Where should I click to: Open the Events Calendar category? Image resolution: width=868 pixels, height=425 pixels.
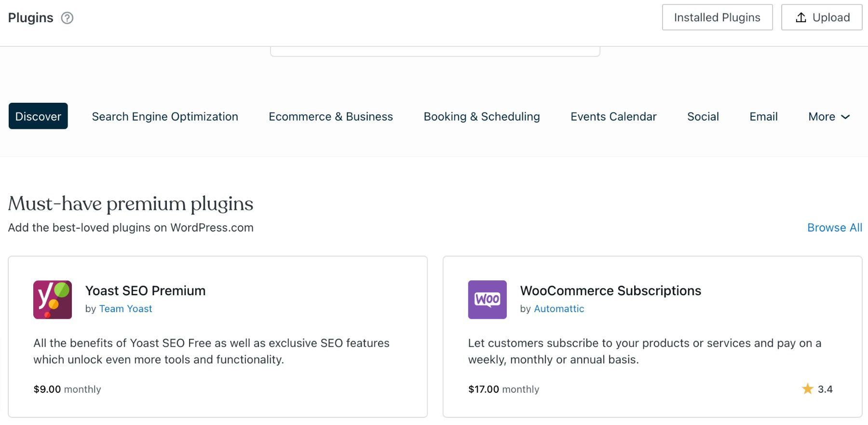[x=613, y=117]
